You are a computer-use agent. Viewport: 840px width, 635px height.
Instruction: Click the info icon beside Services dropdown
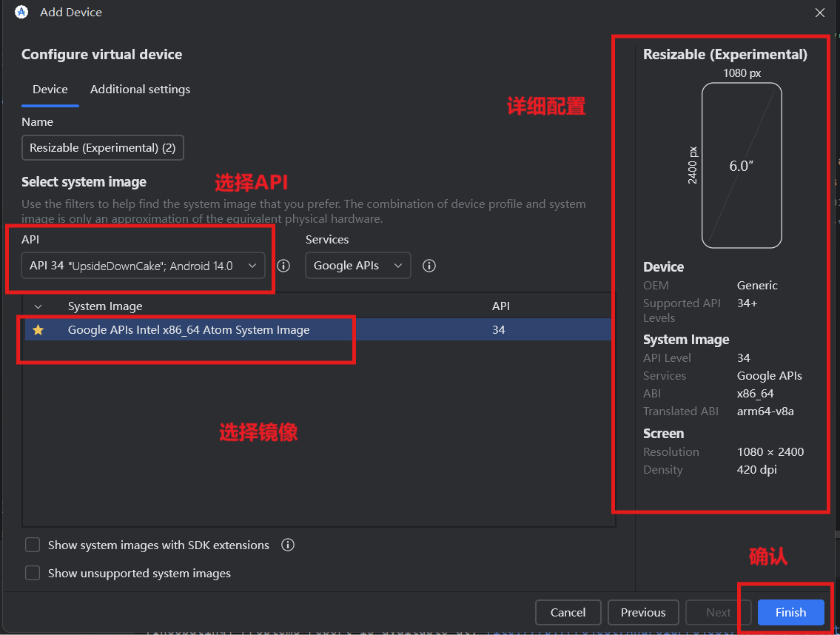click(x=429, y=266)
